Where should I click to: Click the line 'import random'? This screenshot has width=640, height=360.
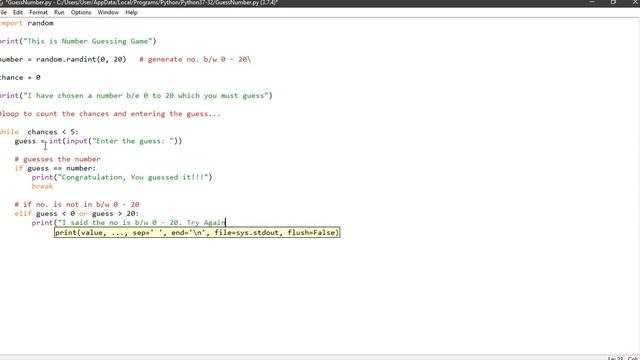(27, 23)
